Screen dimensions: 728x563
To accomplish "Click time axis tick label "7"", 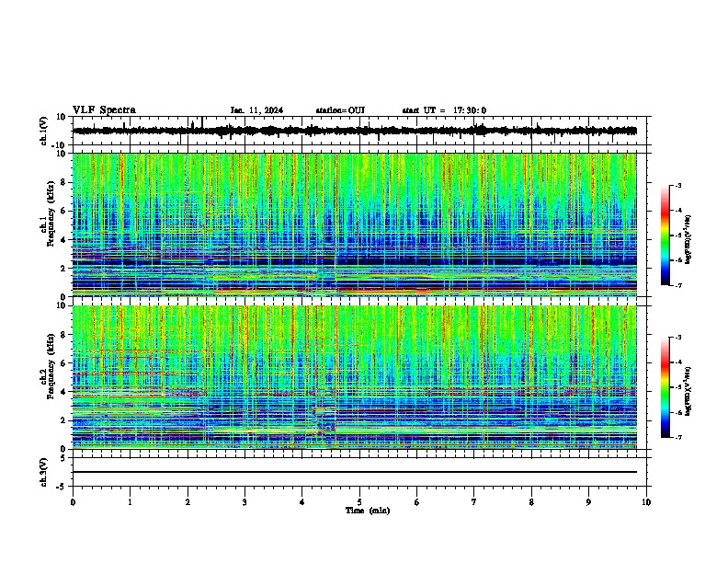I will [x=474, y=502].
